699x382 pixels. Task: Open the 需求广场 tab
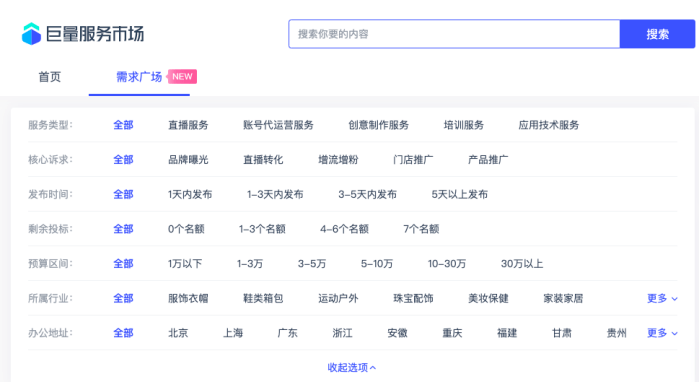point(139,77)
